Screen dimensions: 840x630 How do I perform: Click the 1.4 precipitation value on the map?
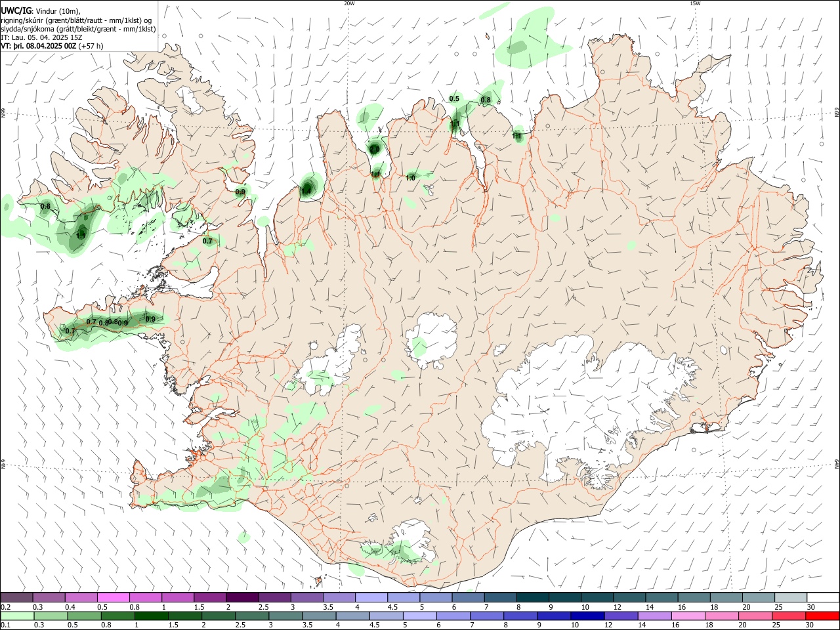pyautogui.click(x=306, y=191)
